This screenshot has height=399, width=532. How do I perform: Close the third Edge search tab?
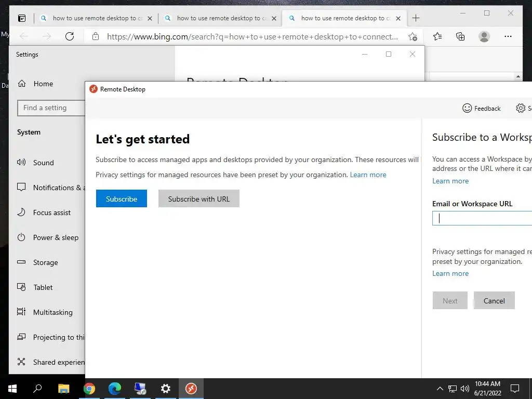tap(398, 18)
